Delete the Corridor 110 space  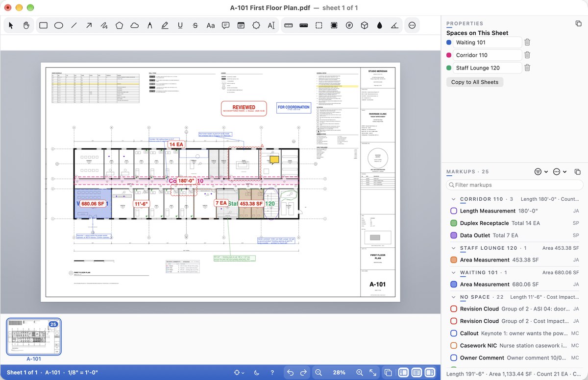coord(527,55)
